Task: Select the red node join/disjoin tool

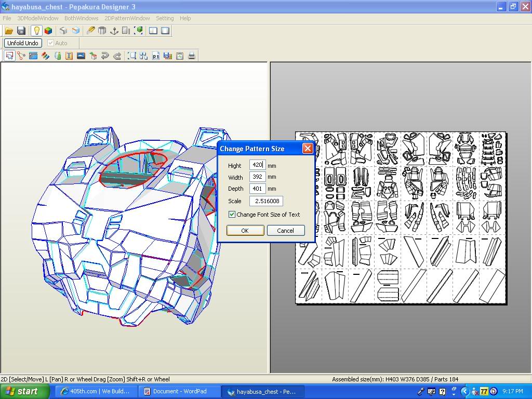Action: coord(21,56)
